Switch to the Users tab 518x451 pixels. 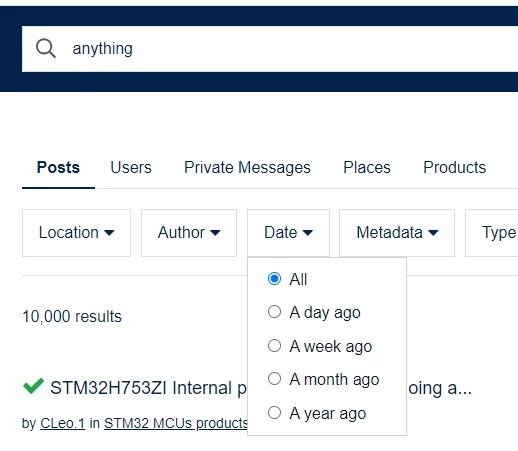[131, 167]
